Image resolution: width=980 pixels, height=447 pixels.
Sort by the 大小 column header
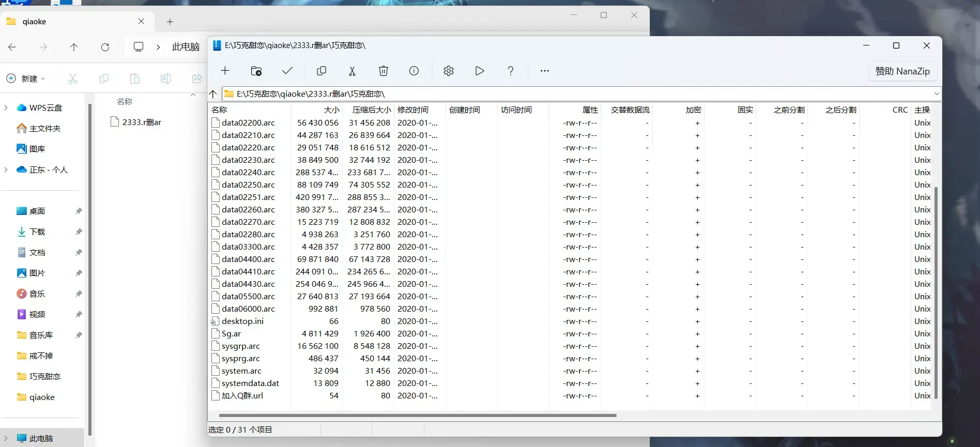pos(317,110)
